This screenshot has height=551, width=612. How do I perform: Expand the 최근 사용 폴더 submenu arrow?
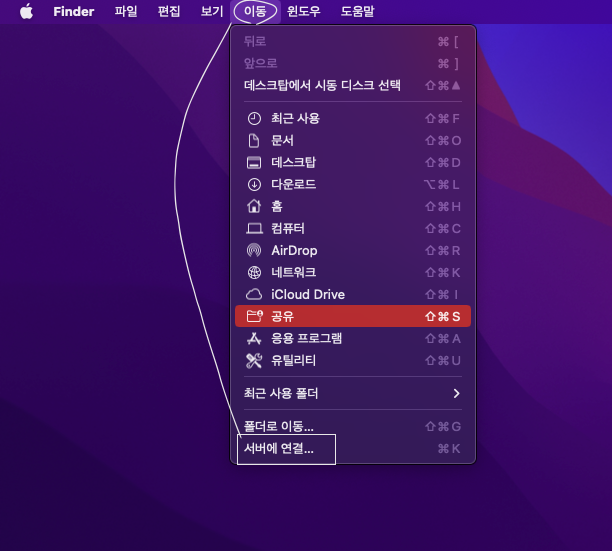coord(456,393)
